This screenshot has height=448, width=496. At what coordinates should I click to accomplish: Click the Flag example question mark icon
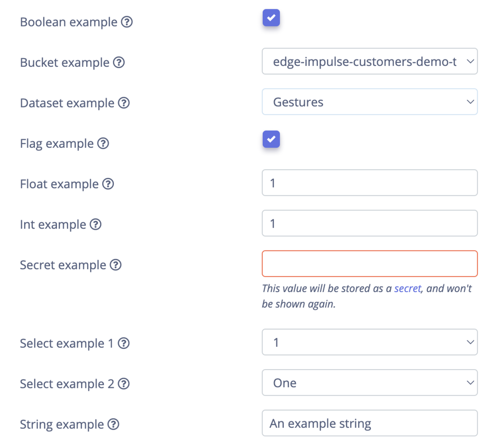[103, 144]
